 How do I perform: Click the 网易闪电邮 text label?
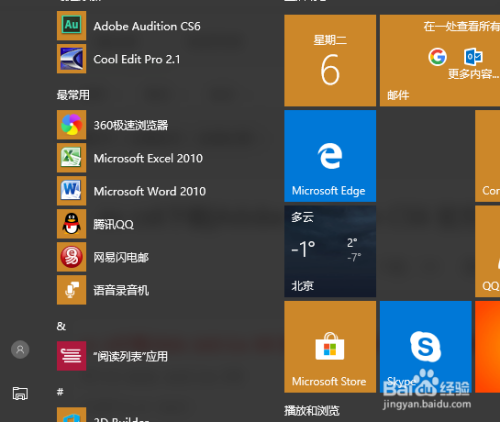121,257
